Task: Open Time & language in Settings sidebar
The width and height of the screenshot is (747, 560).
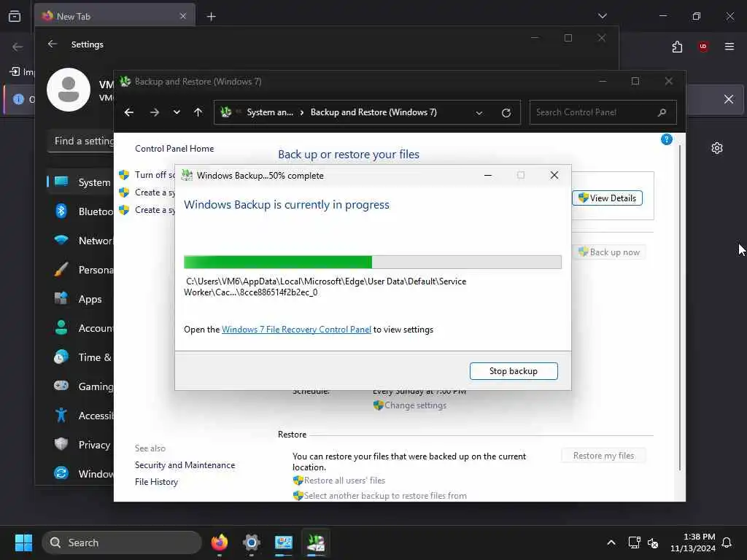Action: [81, 357]
